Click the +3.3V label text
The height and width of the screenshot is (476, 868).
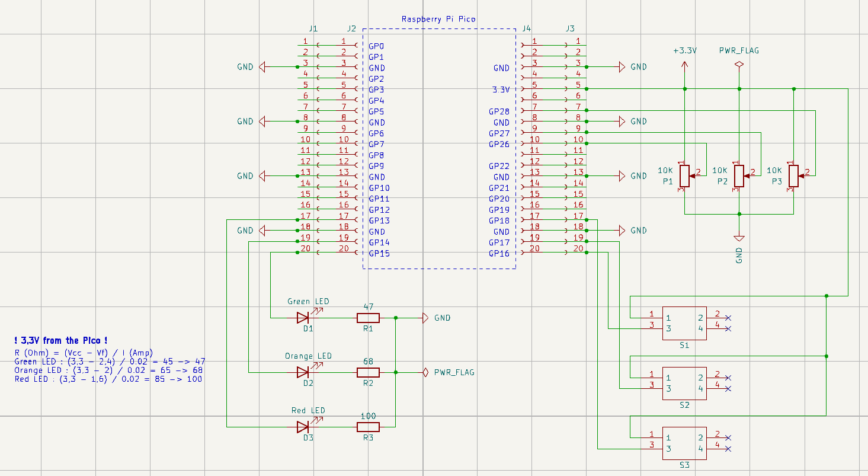685,51
